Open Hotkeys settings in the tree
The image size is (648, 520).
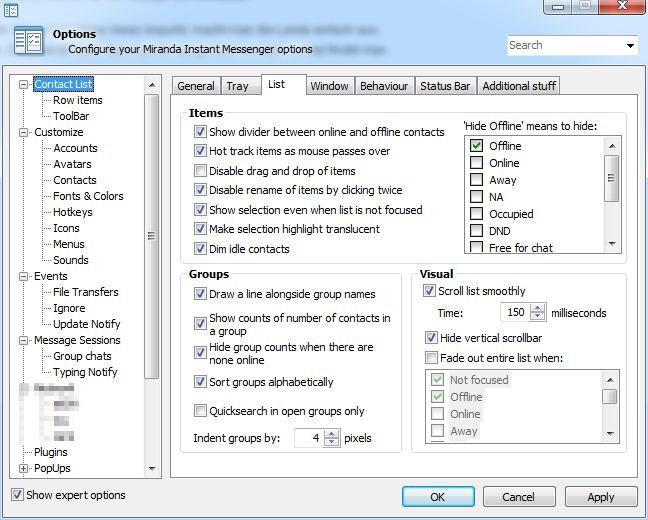coord(72,212)
